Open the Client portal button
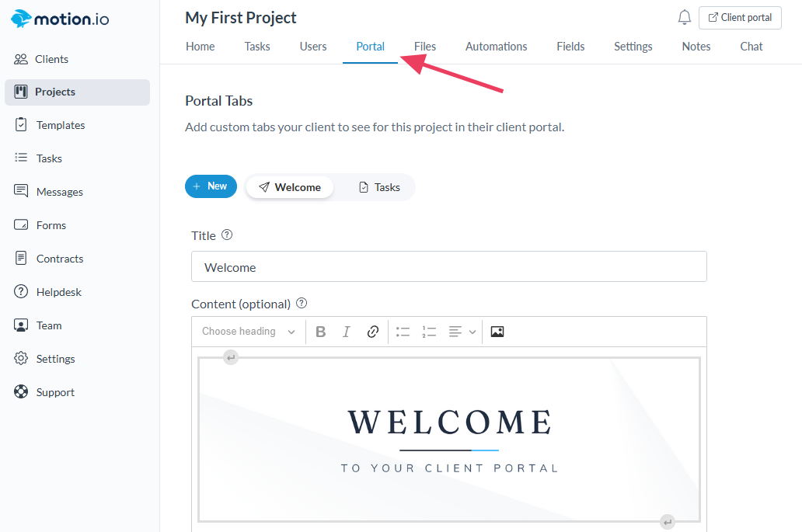Viewport: 802px width, 532px height. [740, 18]
